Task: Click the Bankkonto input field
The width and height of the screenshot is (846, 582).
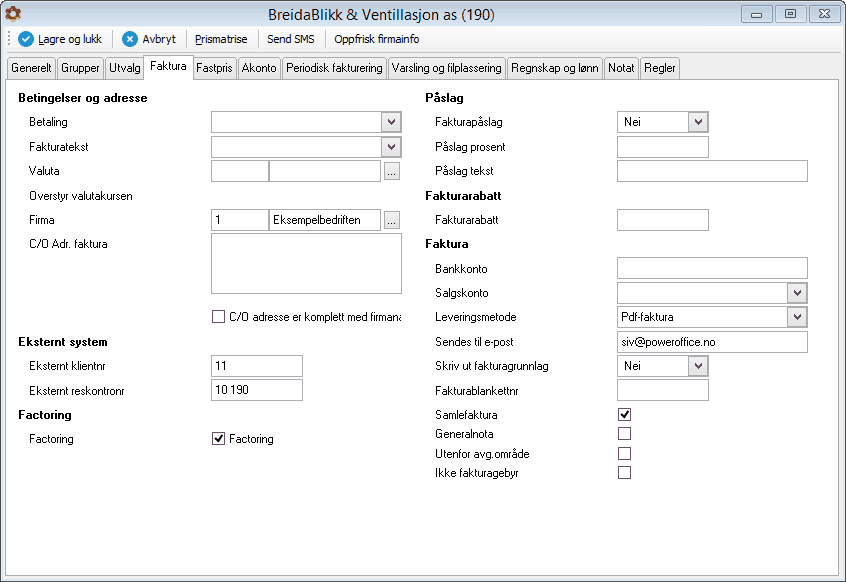Action: (x=712, y=268)
